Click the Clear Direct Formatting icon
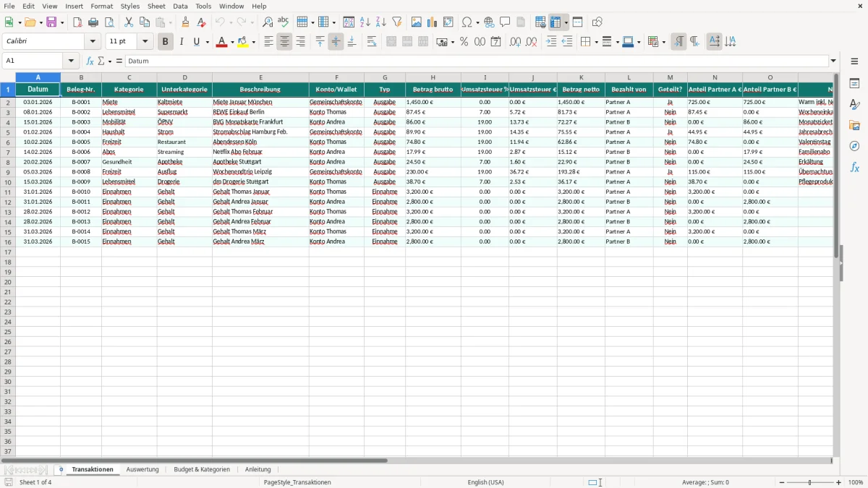 pos(201,22)
